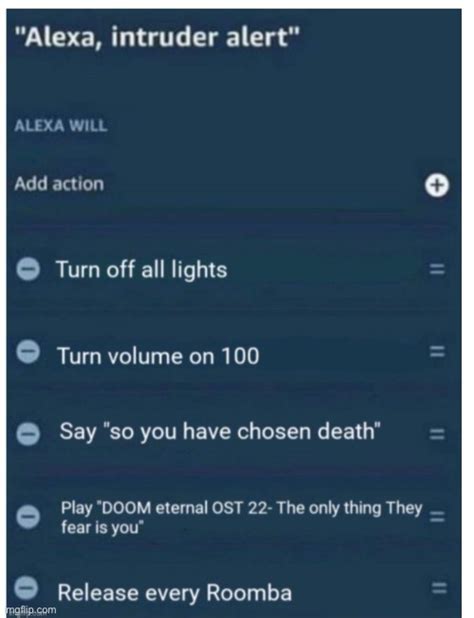Select reorder handle for "Release every Roomba"

tap(438, 588)
